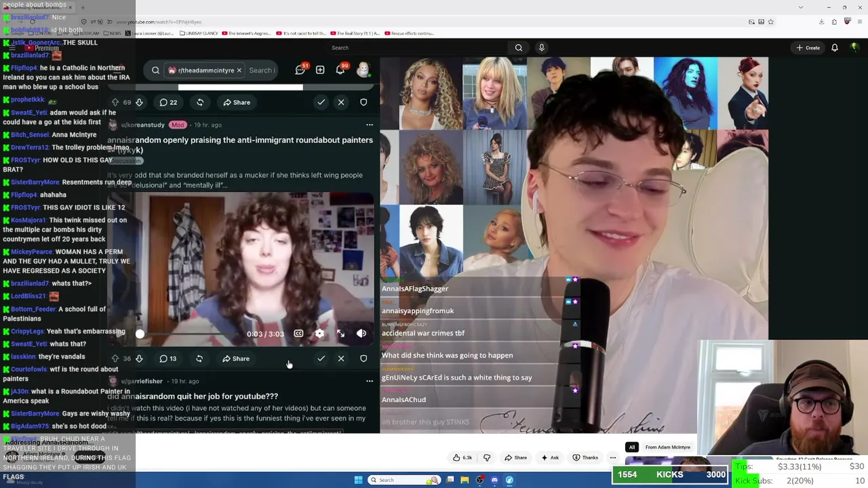Select the All filter chip
This screenshot has height=488, width=868.
632,447
